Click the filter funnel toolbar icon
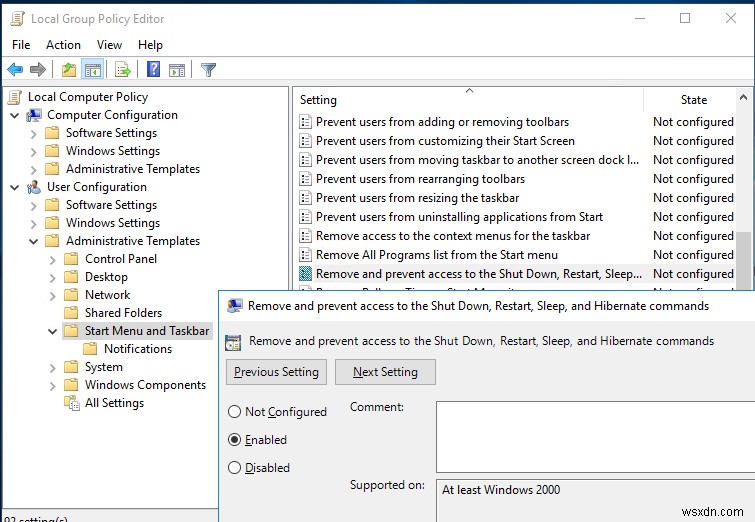 pyautogui.click(x=208, y=70)
